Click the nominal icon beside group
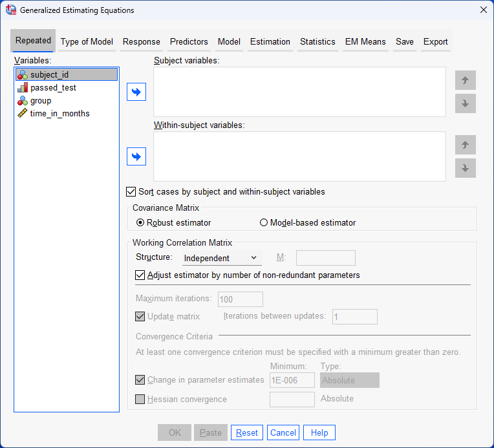Screen dimensions: 494x448 (23, 100)
